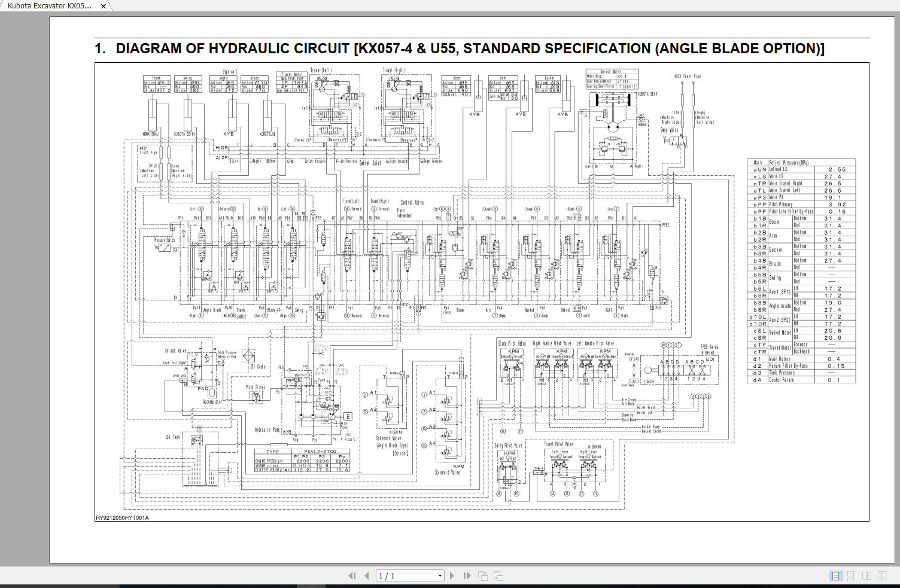Click the diagram title 'DIAGRAM OF HYDRAULIC CIRCUIT'

tap(233, 48)
